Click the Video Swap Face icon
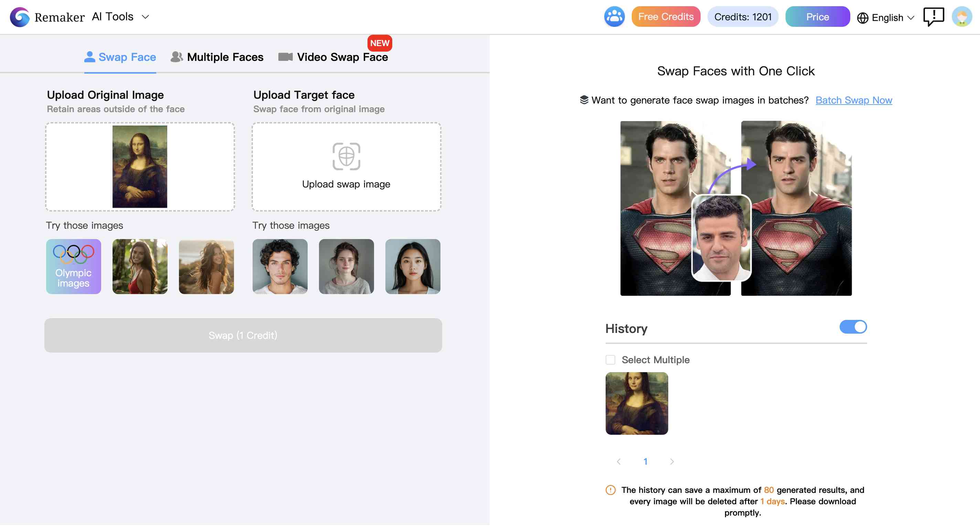 tap(284, 57)
